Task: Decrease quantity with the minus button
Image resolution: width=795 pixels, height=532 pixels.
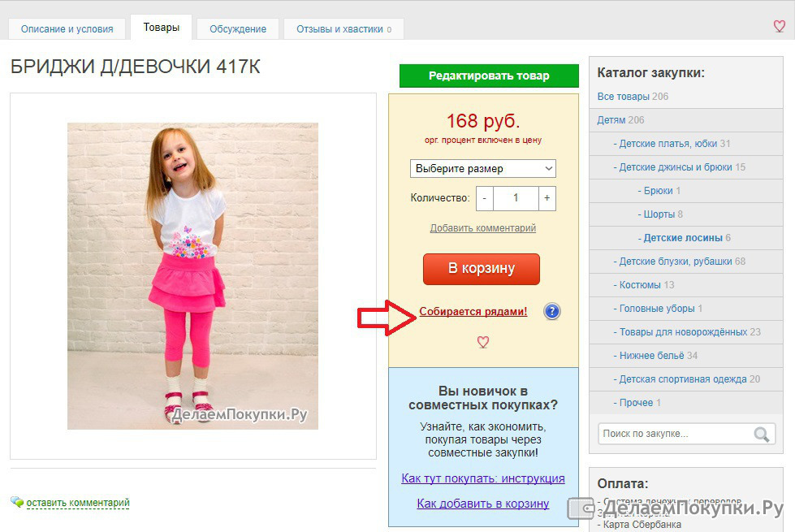Action: (484, 198)
